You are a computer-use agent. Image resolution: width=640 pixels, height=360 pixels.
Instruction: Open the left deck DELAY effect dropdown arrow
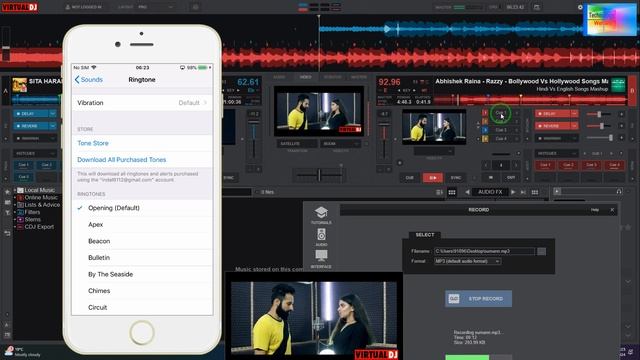(x=53, y=113)
